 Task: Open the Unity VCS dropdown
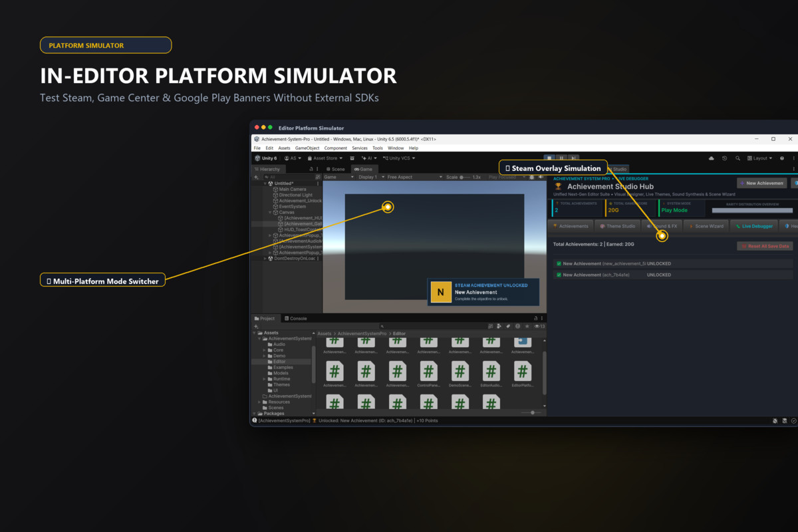399,158
